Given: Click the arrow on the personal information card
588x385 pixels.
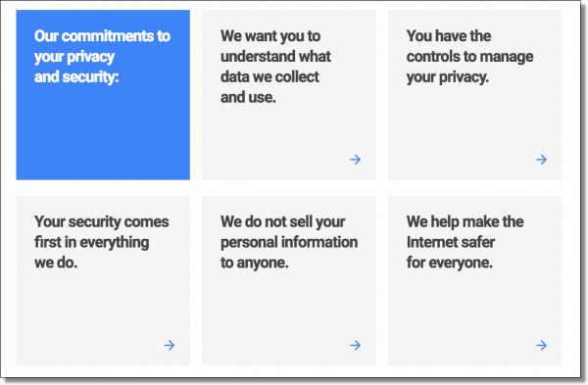Looking at the screenshot, I should click(x=355, y=345).
